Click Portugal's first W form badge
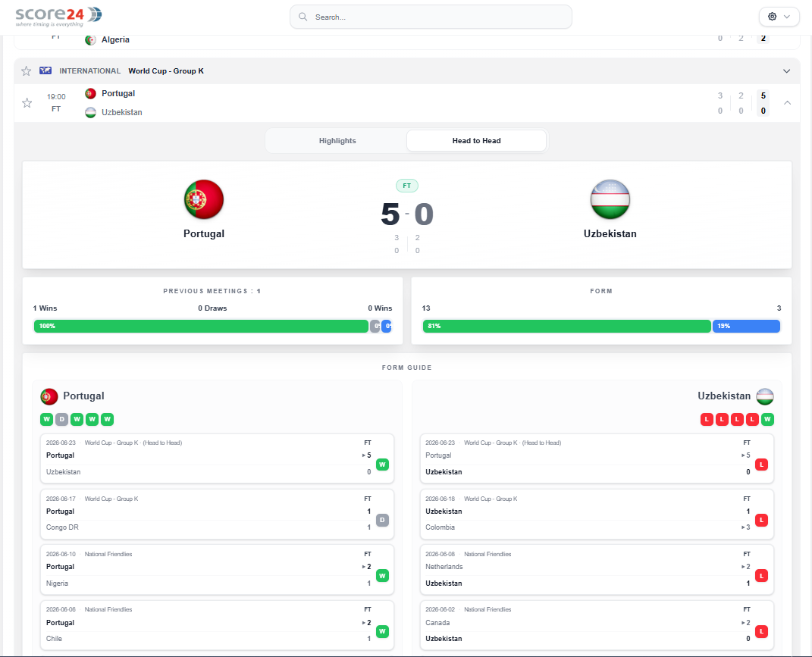This screenshot has width=812, height=657. tap(46, 419)
